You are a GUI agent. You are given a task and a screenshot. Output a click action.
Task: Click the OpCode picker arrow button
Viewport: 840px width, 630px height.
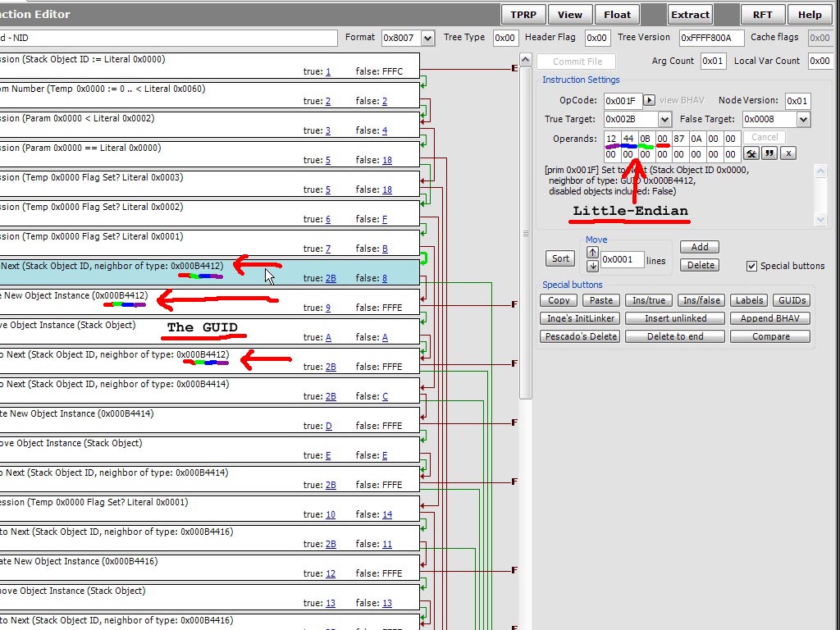pyautogui.click(x=649, y=101)
